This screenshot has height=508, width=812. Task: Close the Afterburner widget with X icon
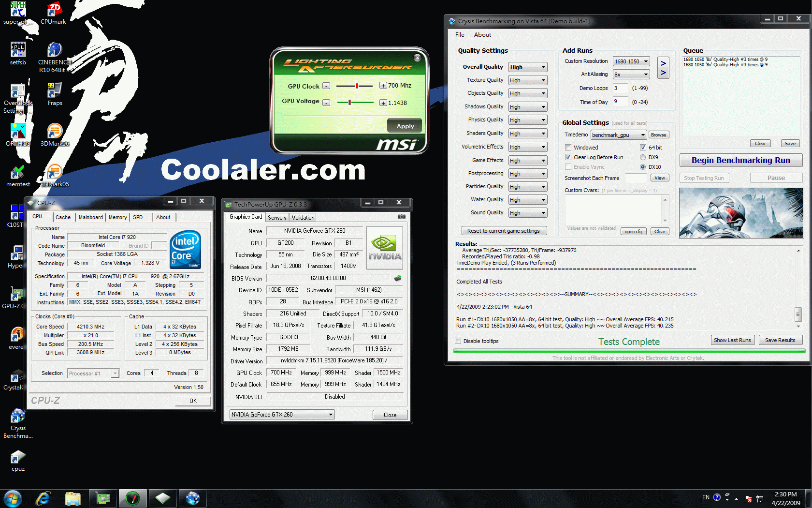417,58
